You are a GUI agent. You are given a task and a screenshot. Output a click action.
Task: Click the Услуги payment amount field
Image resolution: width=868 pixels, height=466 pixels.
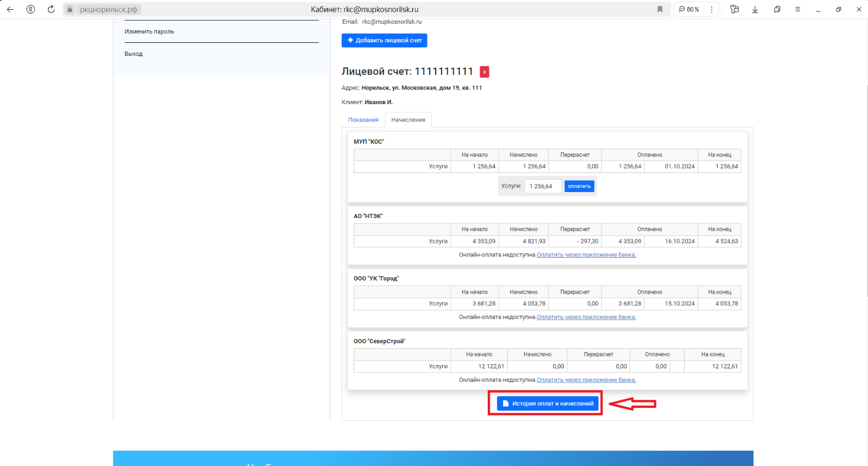coord(542,187)
